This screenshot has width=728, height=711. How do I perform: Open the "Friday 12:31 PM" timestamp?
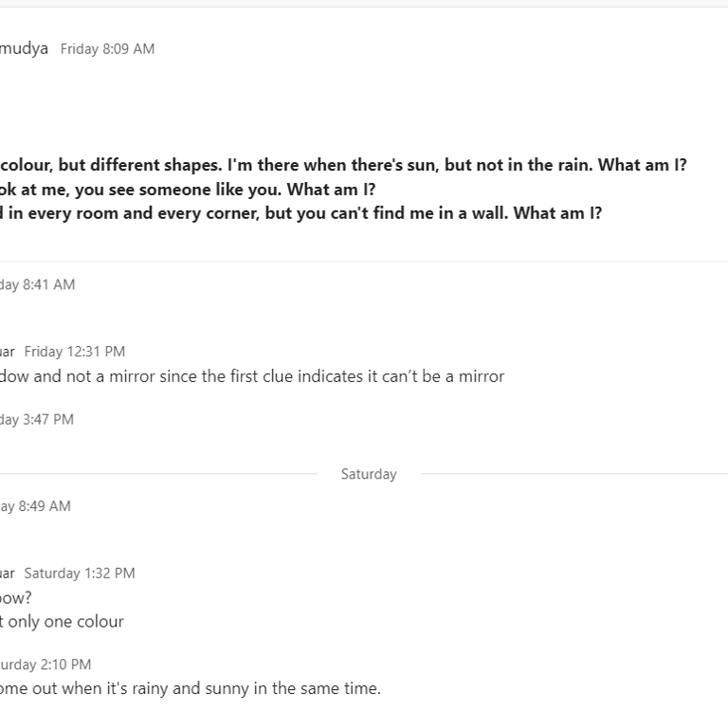tap(75, 352)
